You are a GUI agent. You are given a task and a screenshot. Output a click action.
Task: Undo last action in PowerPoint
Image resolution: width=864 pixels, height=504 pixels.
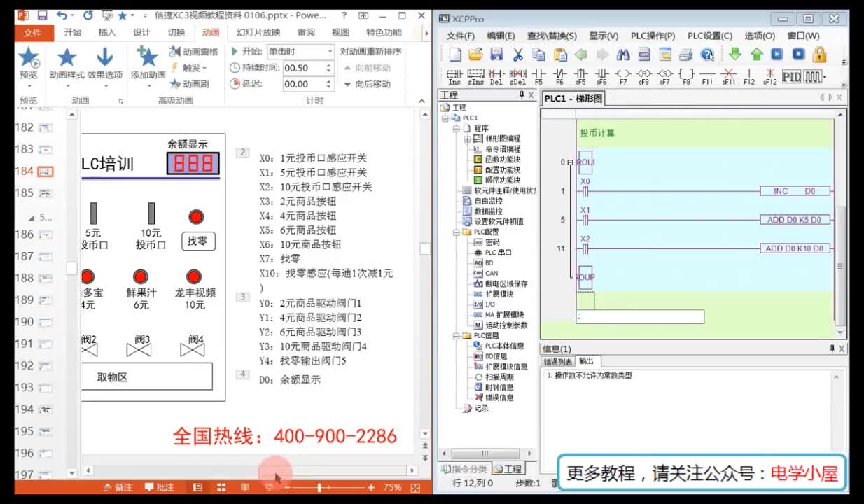click(x=62, y=15)
